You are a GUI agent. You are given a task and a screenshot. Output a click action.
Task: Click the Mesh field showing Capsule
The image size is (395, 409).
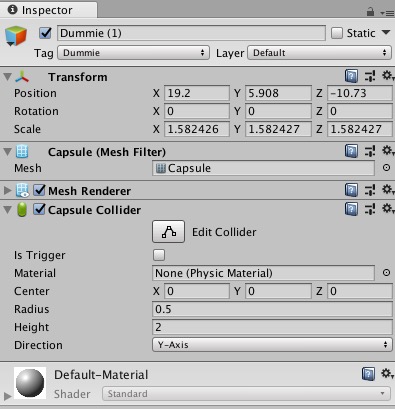tap(263, 168)
